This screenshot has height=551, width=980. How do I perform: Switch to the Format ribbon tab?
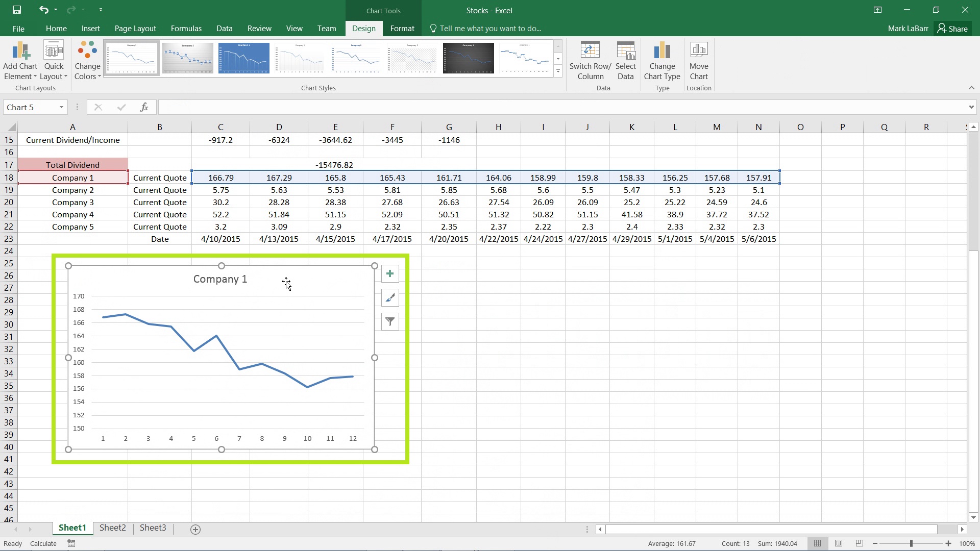tap(402, 28)
